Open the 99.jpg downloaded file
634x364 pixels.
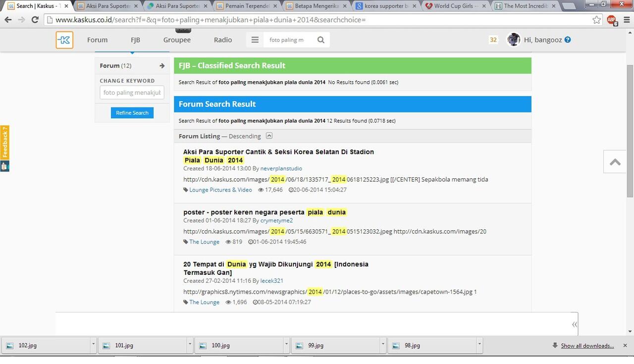[336, 346]
